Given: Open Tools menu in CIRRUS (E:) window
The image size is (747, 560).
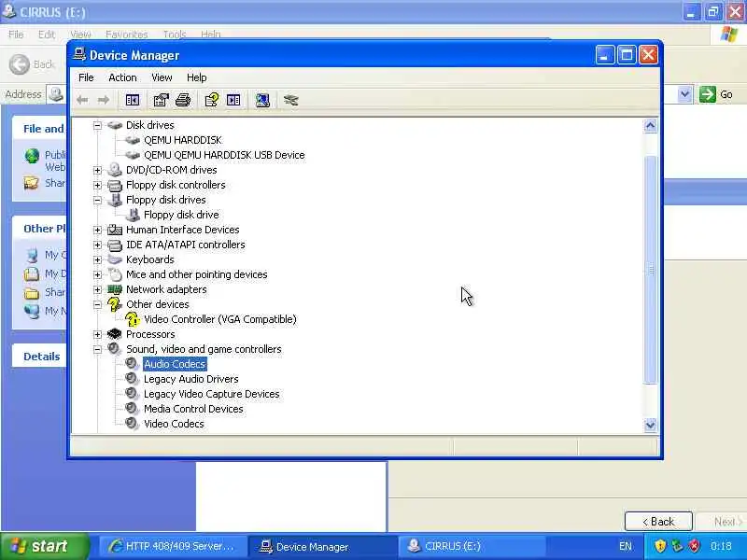Looking at the screenshot, I should tap(175, 35).
